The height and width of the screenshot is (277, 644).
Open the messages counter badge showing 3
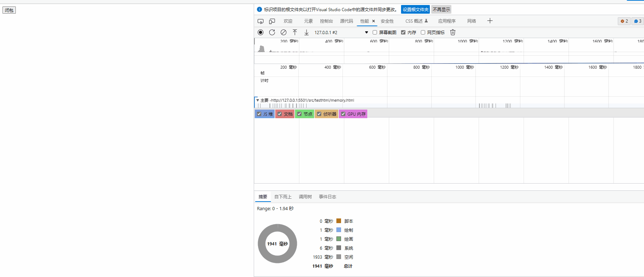tap(638, 21)
